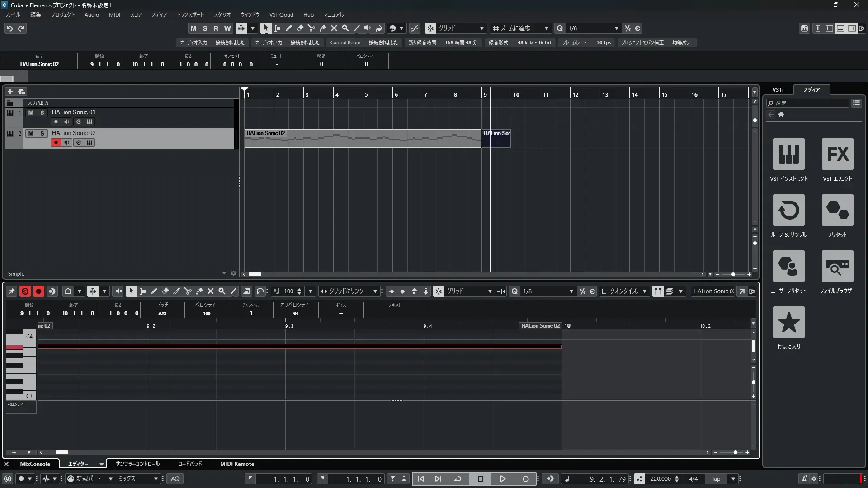Switch to the VSTi tab in right zone
Screen dimensions: 868x488
(x=778, y=90)
